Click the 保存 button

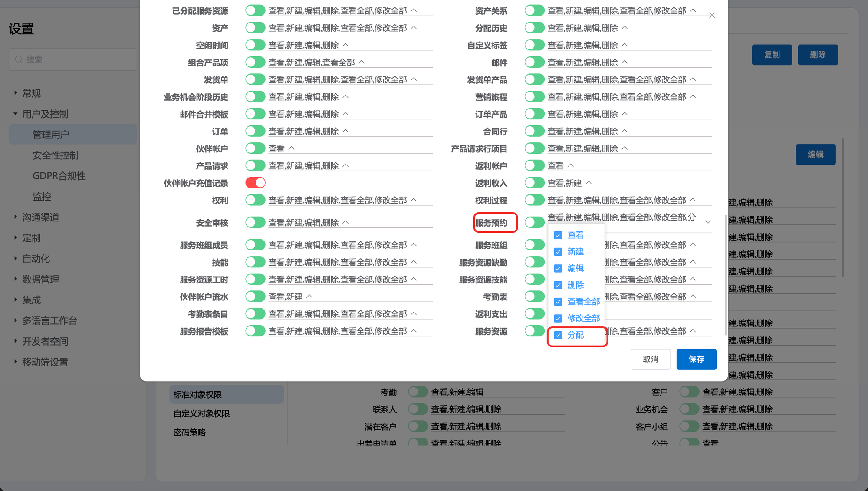tap(696, 359)
